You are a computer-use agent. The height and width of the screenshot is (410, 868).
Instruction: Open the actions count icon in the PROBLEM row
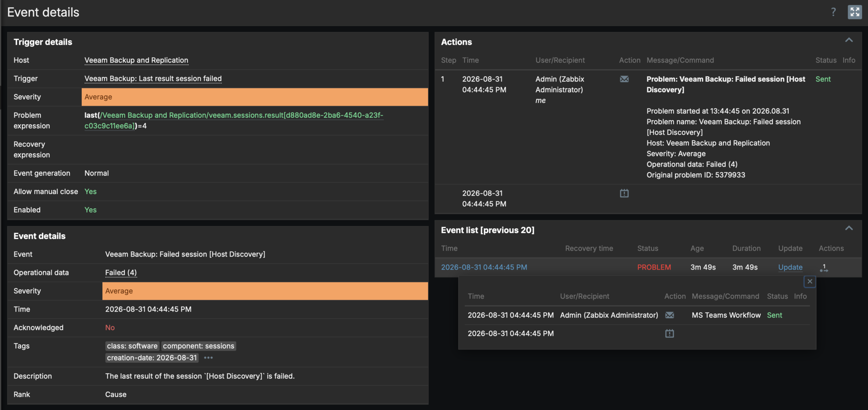coord(824,267)
